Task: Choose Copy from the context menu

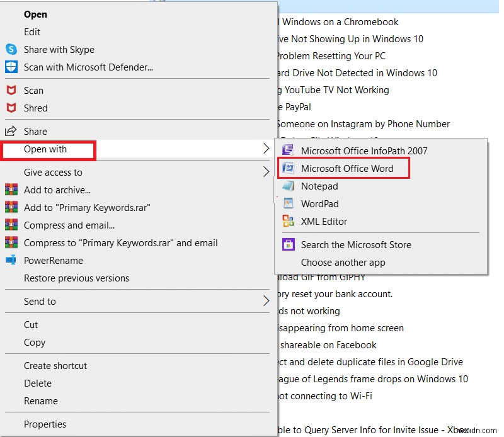Action: pyautogui.click(x=138, y=343)
